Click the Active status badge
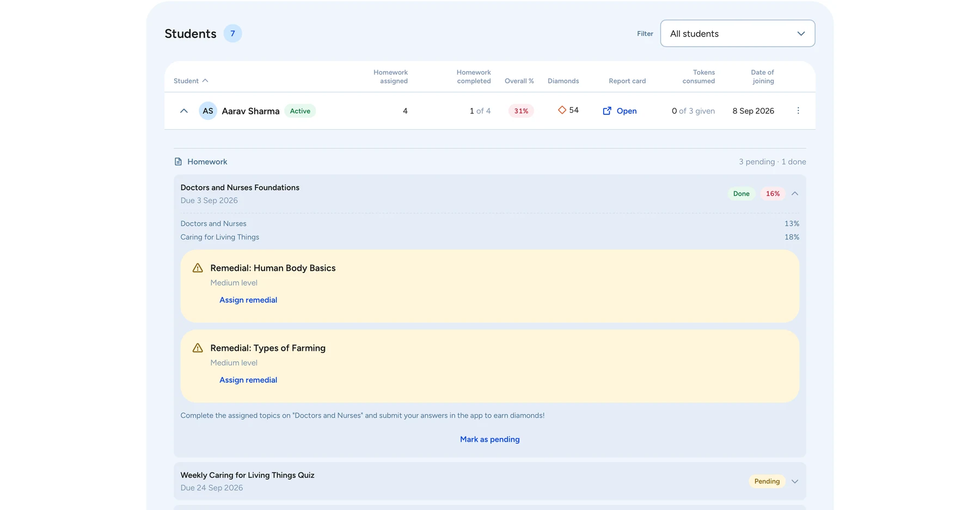Screen dimensions: 980x510 [300, 111]
